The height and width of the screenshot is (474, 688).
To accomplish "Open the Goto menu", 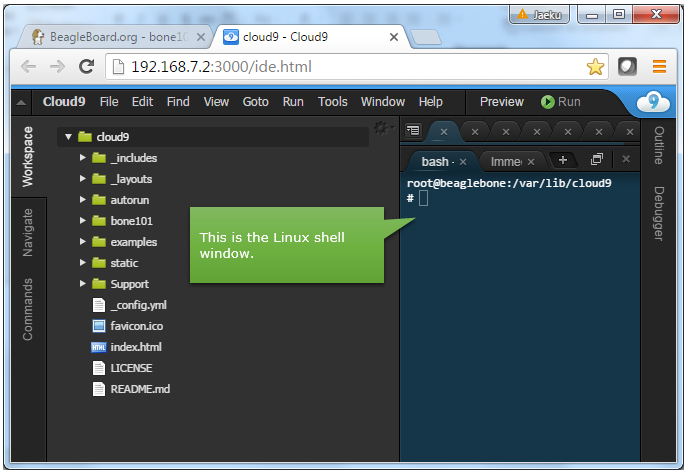I will (x=255, y=102).
